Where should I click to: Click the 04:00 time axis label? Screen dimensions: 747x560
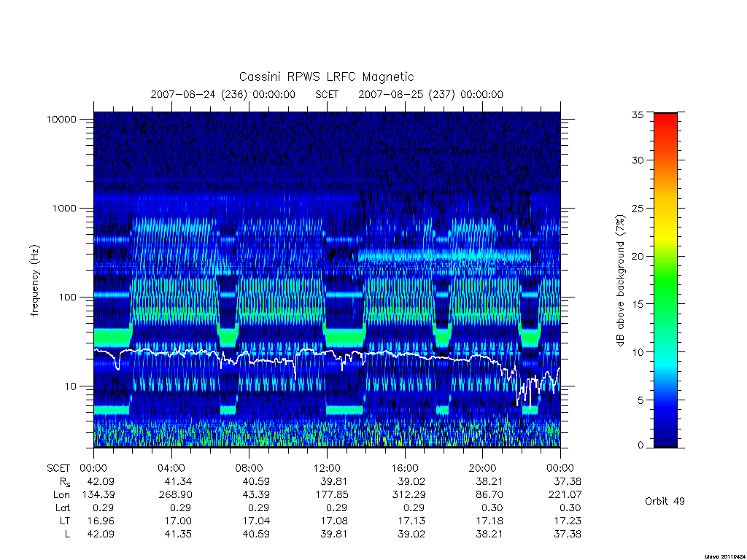point(171,468)
